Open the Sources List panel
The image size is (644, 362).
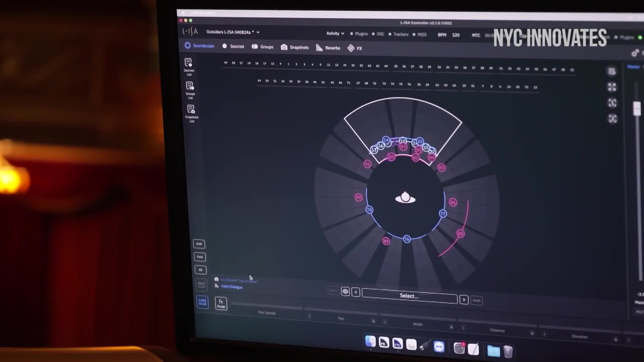(189, 67)
